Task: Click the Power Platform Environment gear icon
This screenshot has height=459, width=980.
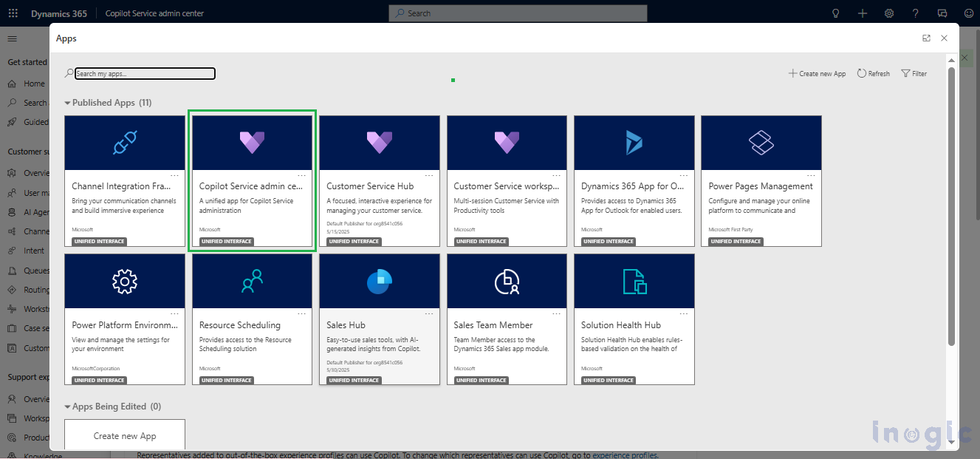Action: [x=125, y=281]
